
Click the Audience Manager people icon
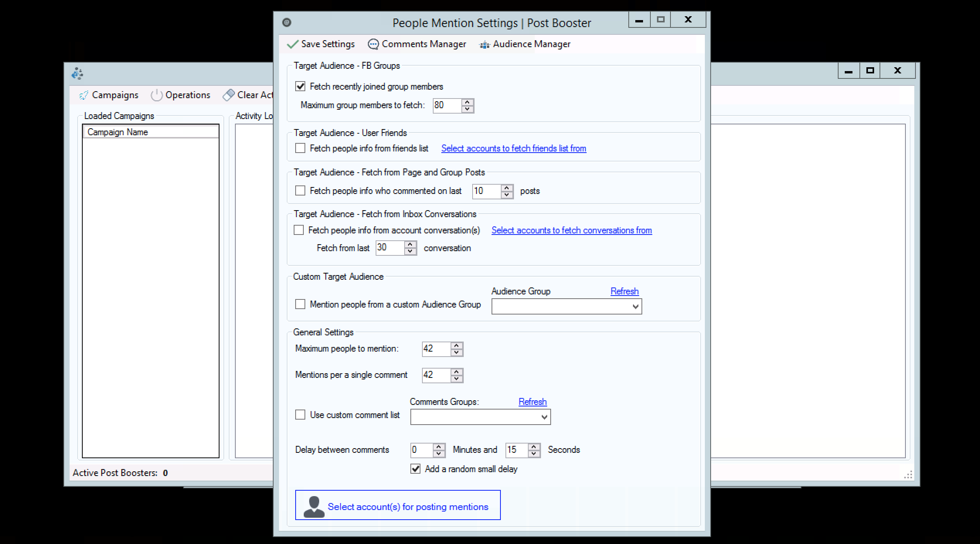click(484, 45)
